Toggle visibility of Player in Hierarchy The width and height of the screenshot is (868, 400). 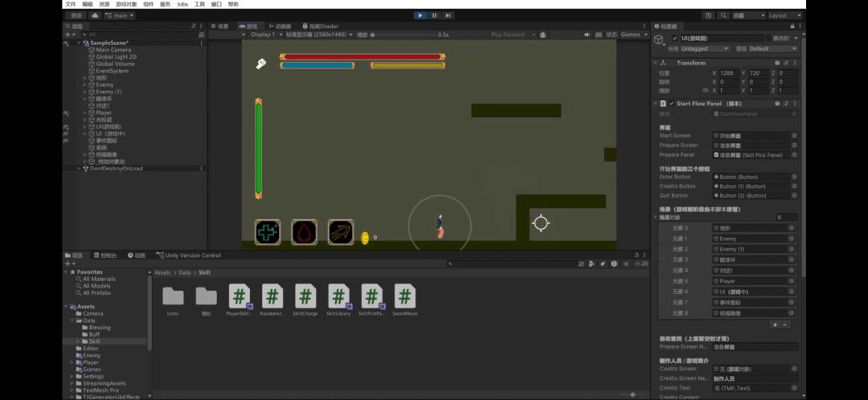66,113
